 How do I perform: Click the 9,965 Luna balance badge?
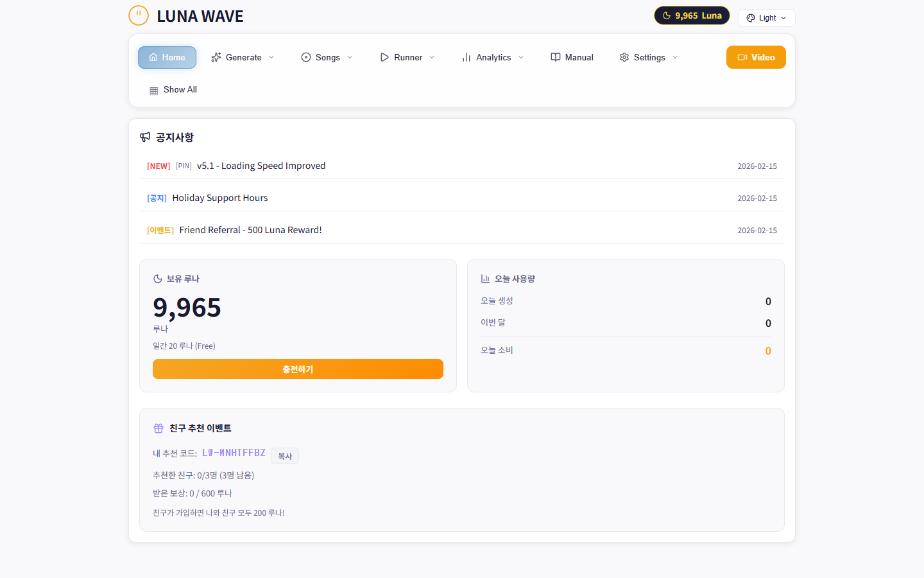pos(692,15)
